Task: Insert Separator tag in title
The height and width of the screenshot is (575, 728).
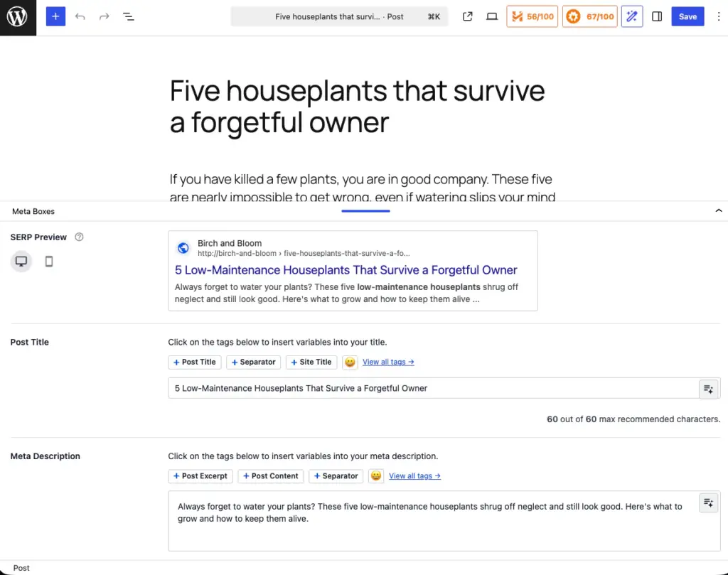Action: [x=254, y=362]
